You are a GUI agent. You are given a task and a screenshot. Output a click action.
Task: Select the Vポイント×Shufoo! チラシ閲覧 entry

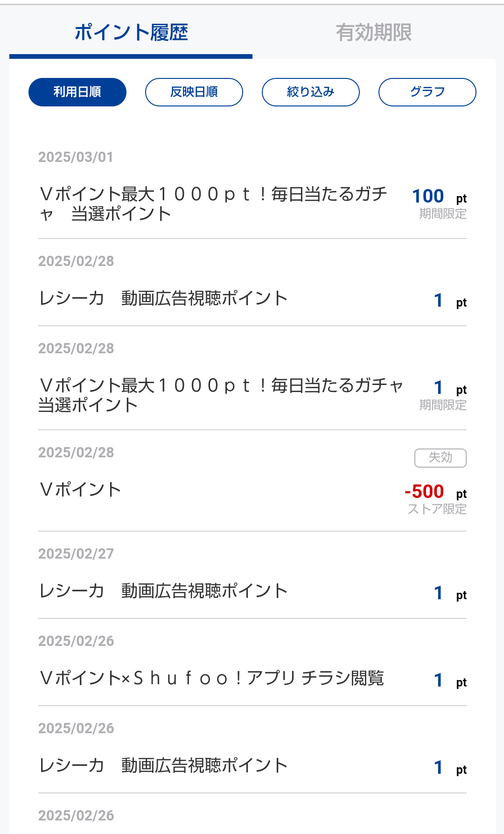coord(212,679)
